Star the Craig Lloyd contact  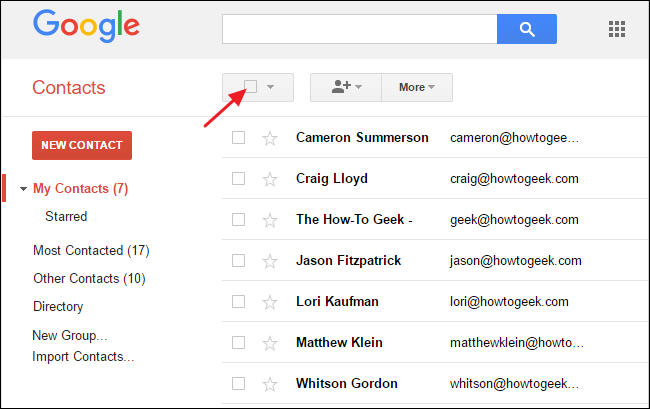[269, 179]
